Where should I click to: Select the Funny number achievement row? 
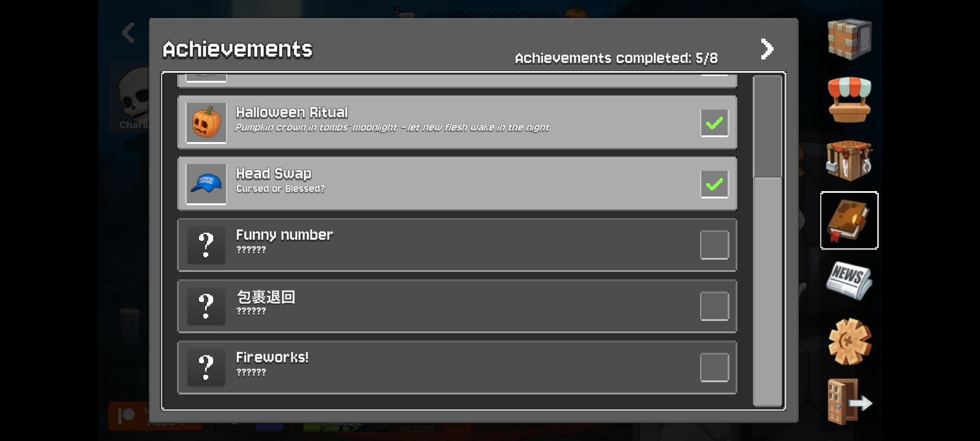tap(457, 245)
